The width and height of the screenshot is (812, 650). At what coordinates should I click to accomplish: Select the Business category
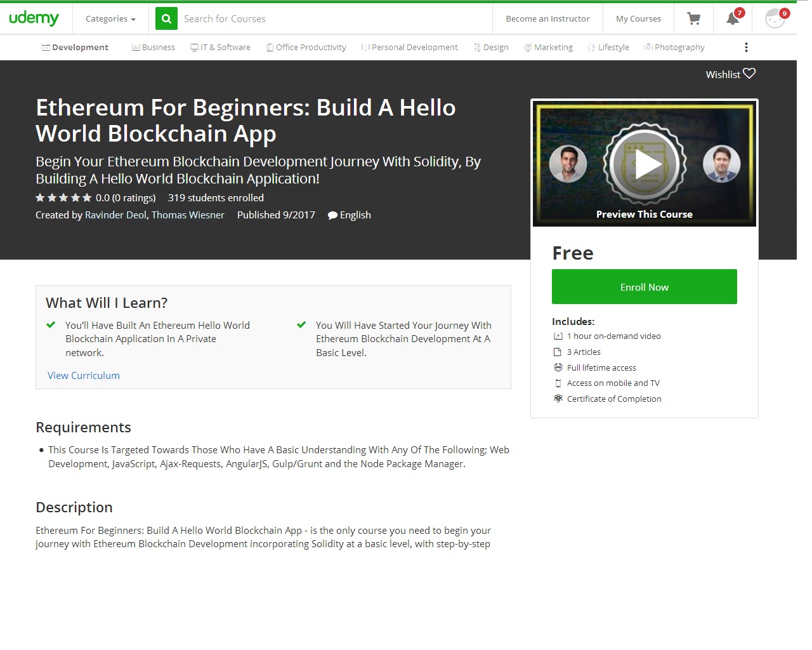(x=154, y=48)
